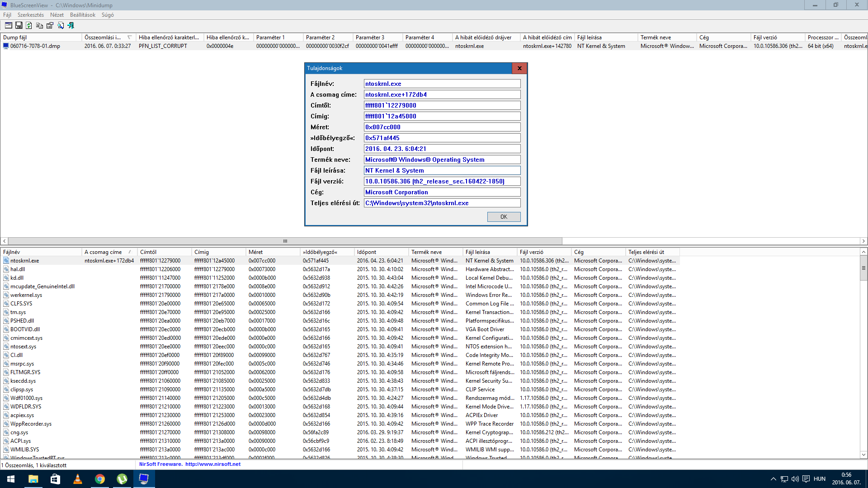This screenshot has width=868, height=488.
Task: Open Chrome from the taskbar
Action: coord(99,479)
